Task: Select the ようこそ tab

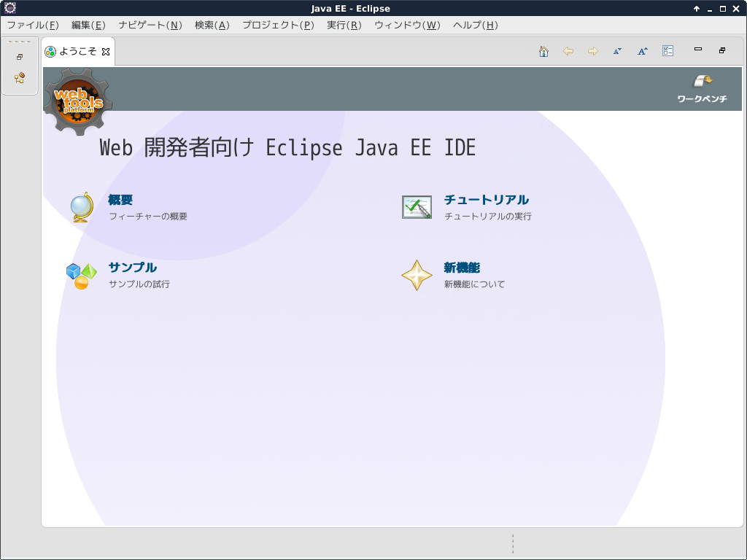Action: tap(77, 52)
